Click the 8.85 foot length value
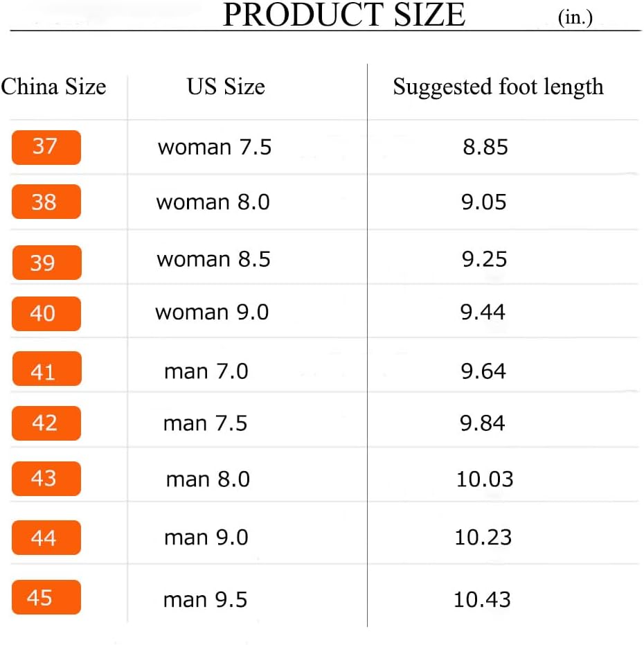Image resolution: width=644 pixels, height=645 pixels. [x=485, y=147]
